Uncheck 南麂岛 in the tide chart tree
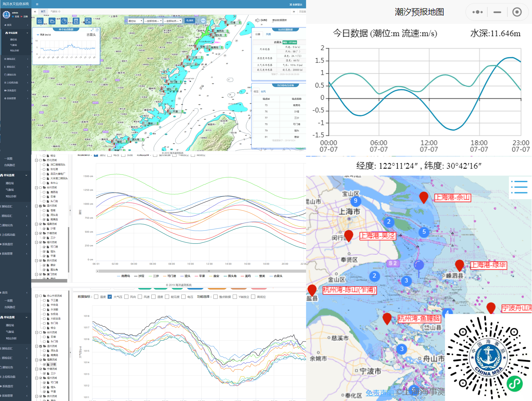This screenshot has height=401, width=532. pos(44,220)
